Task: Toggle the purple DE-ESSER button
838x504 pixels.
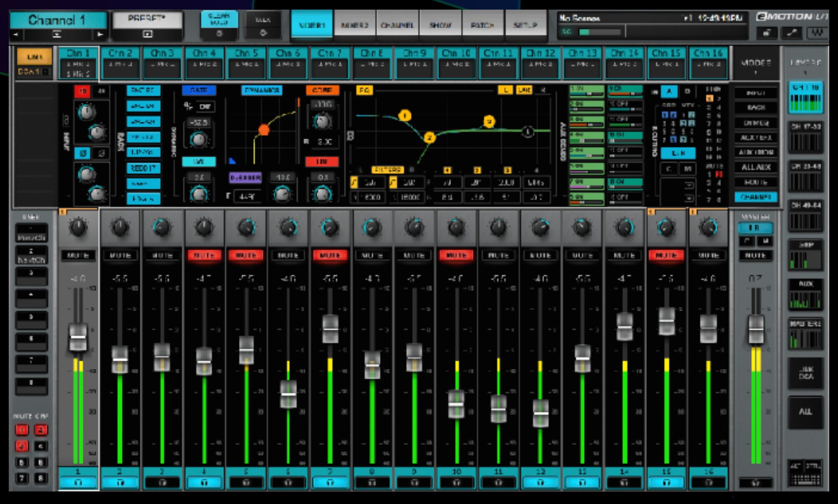Action: 245,178
